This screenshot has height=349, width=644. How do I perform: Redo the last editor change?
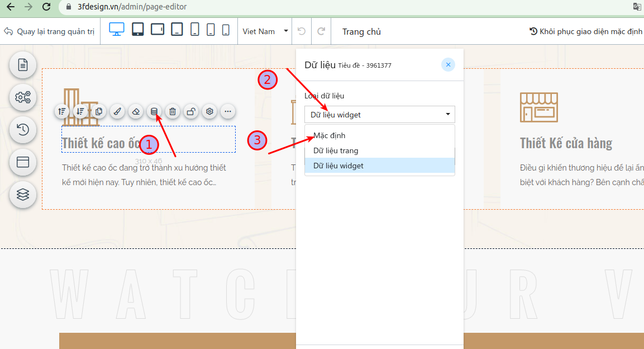321,31
